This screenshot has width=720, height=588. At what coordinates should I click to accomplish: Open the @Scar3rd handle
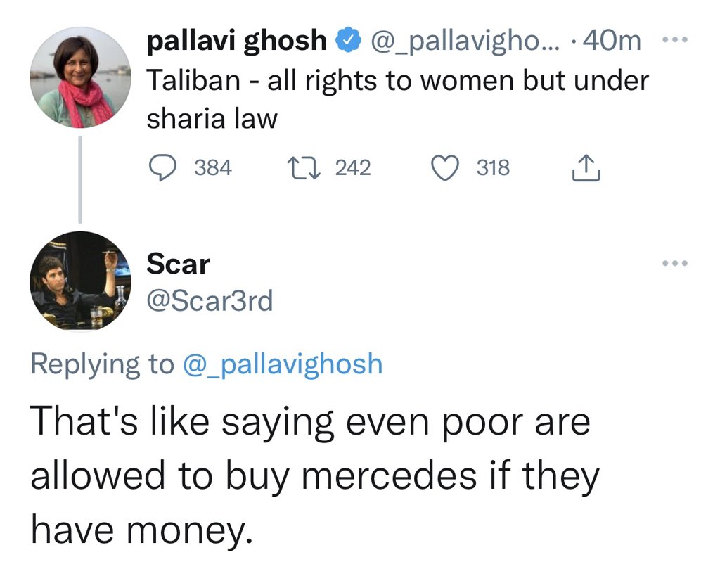point(209,302)
